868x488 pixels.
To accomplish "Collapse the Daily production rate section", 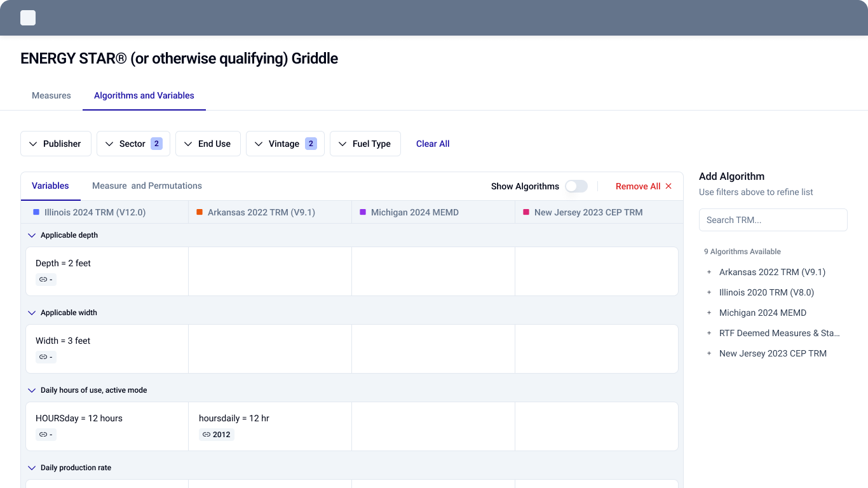I will pos(32,468).
